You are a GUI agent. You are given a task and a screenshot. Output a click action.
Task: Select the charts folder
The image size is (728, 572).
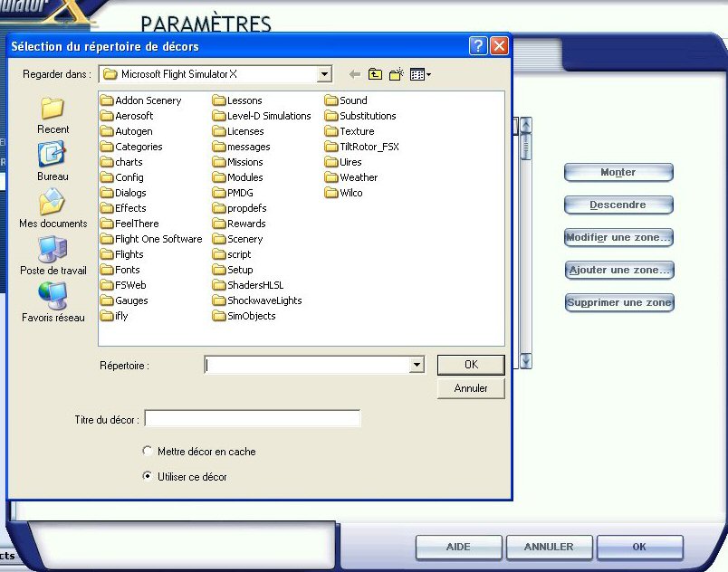tap(121, 162)
